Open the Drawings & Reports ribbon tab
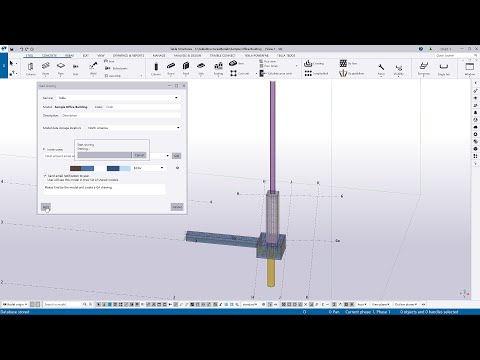This screenshot has width=480, height=360. 128,55
